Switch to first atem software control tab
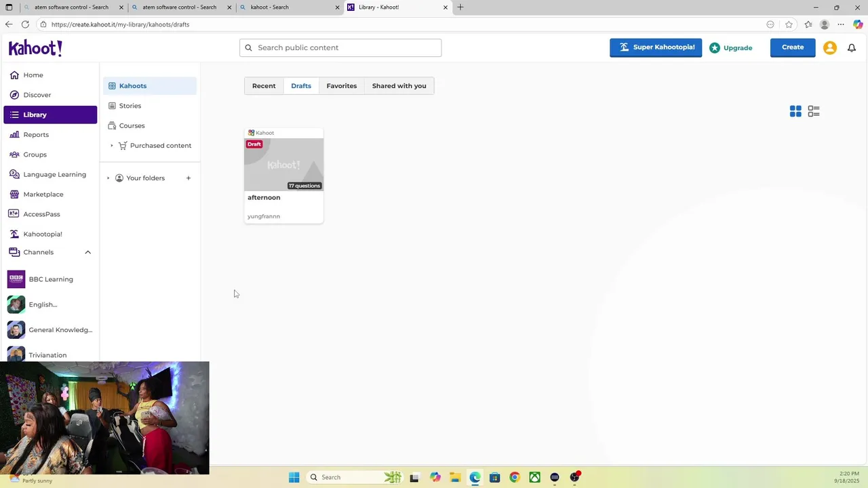868x488 pixels. click(71, 7)
